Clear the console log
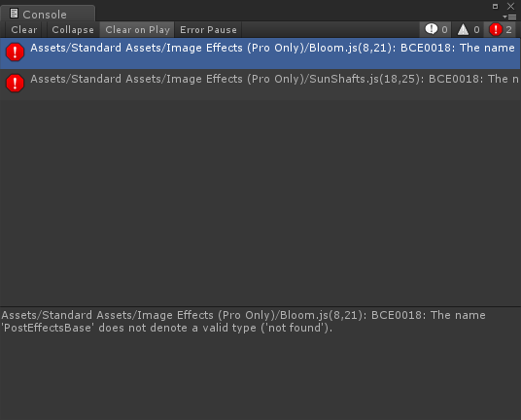This screenshot has width=521, height=420. [x=24, y=29]
